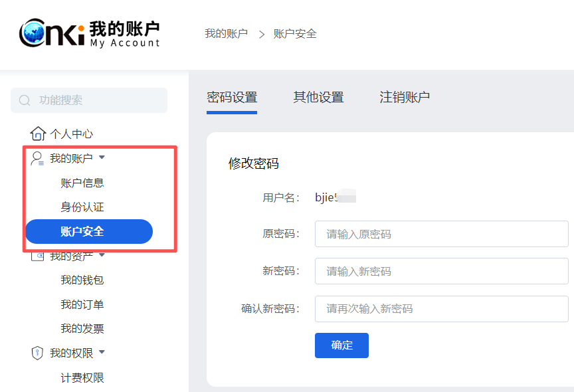Open 账户信息 in the sidebar
This screenshot has width=574, height=392.
pyautogui.click(x=82, y=183)
